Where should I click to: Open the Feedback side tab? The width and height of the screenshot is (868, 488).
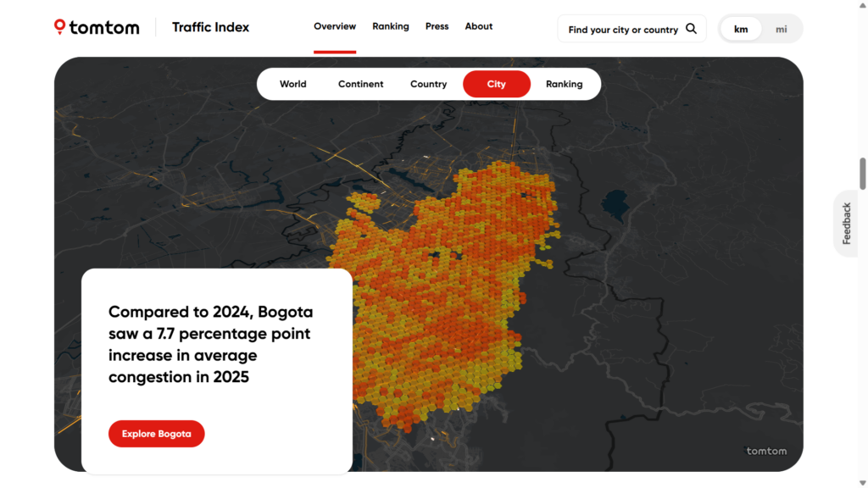click(846, 224)
